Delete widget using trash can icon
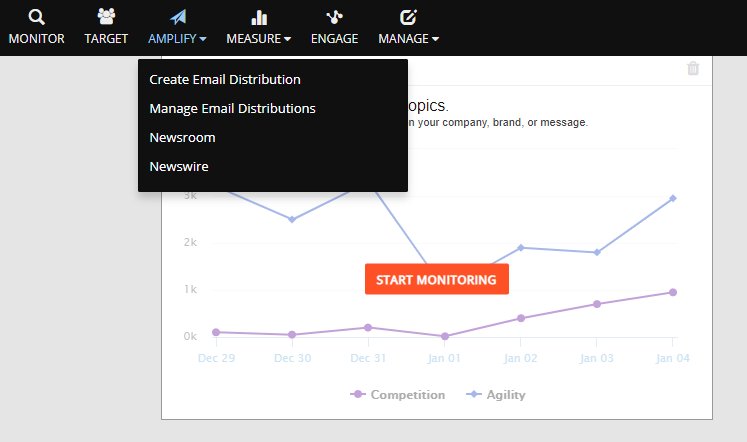This screenshot has height=442, width=747. [693, 69]
